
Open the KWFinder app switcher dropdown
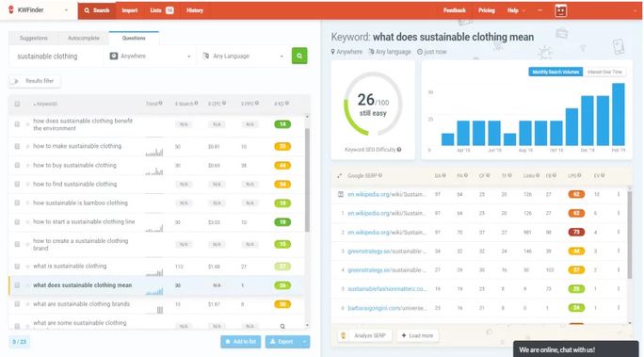point(66,10)
